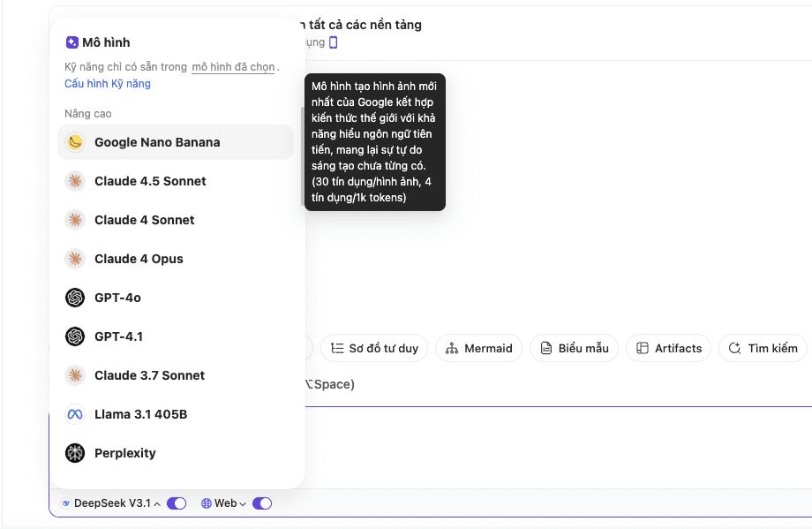Pick Claude 4 Sonnet model
The height and width of the screenshot is (529, 812).
(x=176, y=220)
